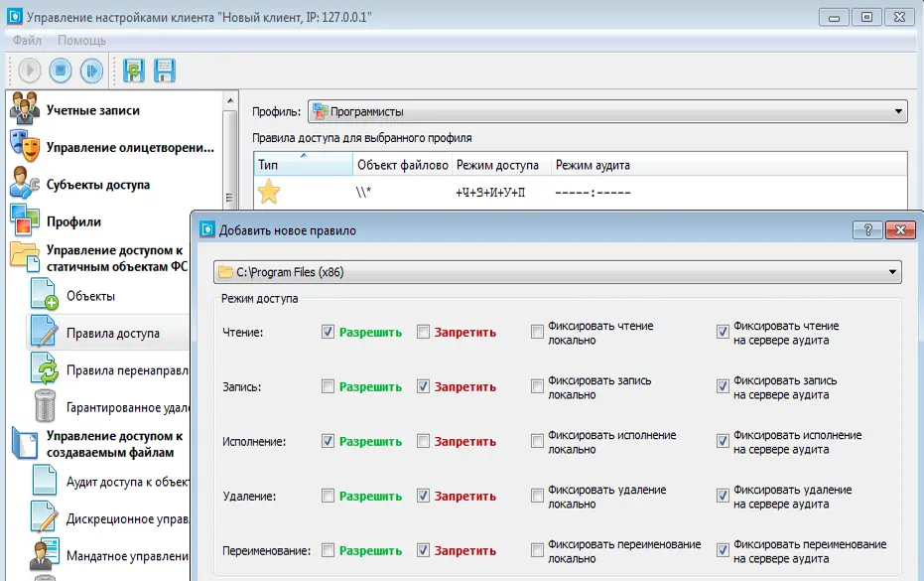Viewport: 924px width, 581px height.
Task: Click the Stop toolbar button
Action: [61, 71]
